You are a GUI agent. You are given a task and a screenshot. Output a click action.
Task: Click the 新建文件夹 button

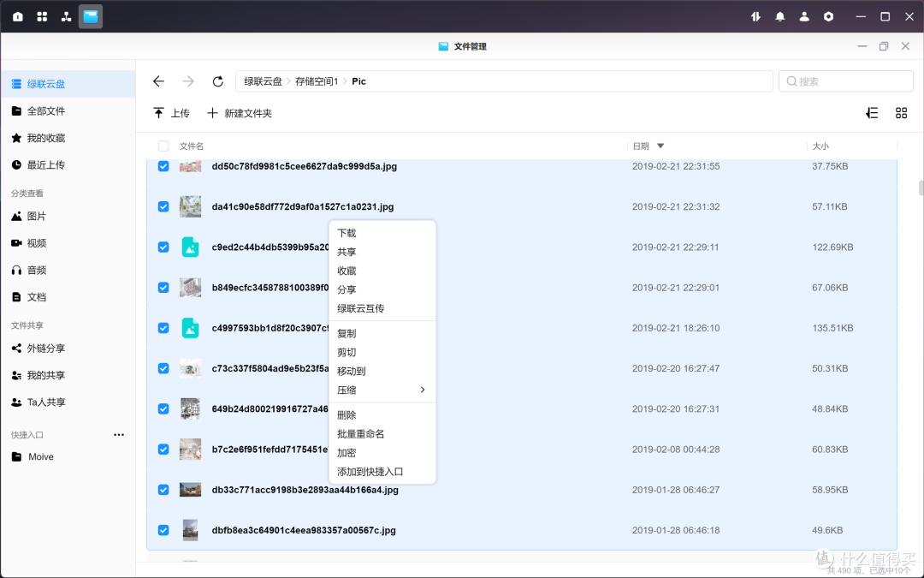pyautogui.click(x=240, y=113)
